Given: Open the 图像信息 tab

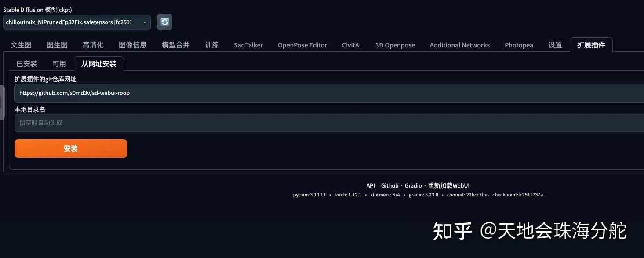Looking at the screenshot, I should click(x=133, y=44).
